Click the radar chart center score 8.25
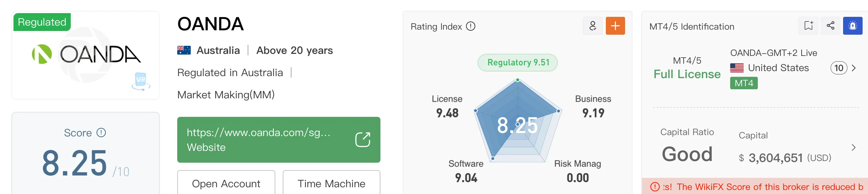Screen dimensions: 868x194 coord(518,125)
